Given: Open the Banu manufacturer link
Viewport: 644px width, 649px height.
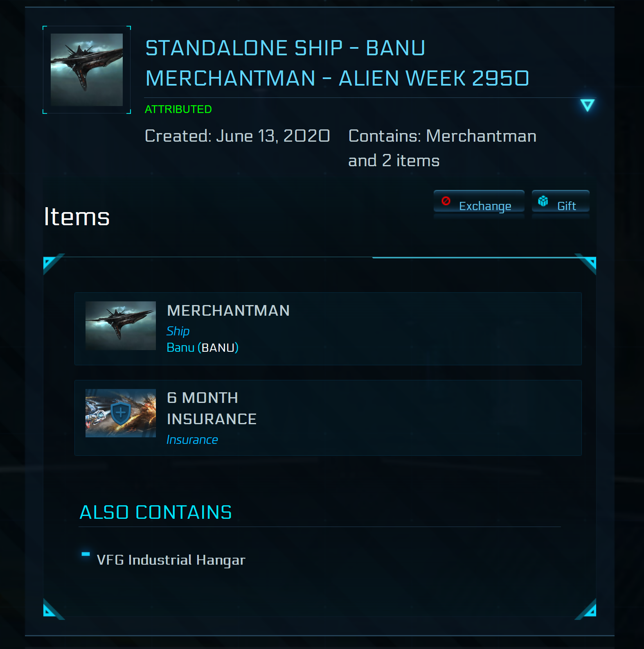Looking at the screenshot, I should 180,348.
